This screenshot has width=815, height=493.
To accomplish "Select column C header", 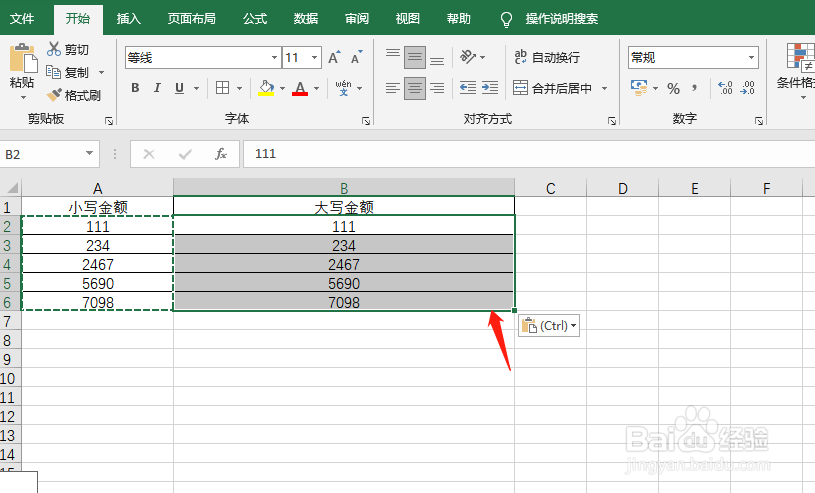I will [x=550, y=188].
